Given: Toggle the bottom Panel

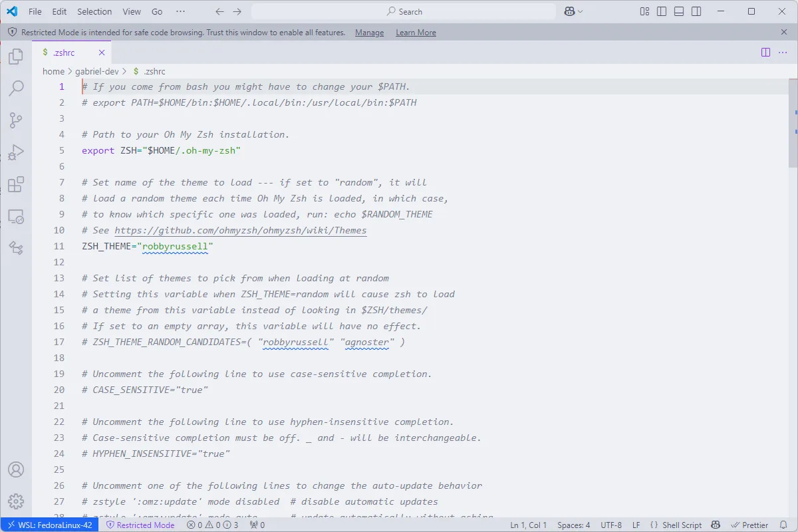Looking at the screenshot, I should 679,11.
